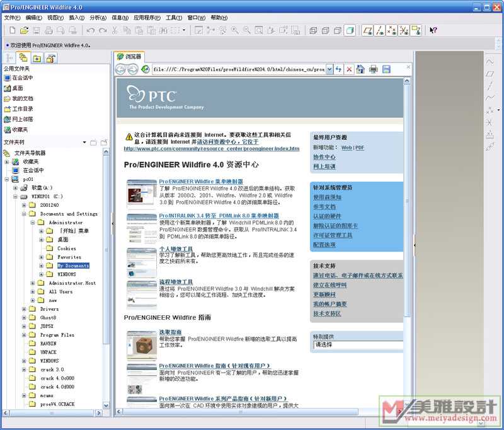The image size is (504, 430).
Task: Toggle datum axes display icon
Action: coord(380,30)
